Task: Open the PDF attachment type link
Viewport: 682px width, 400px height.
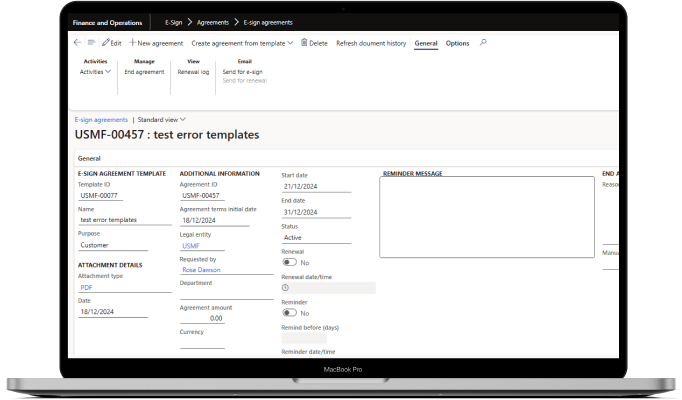Action: [86, 287]
